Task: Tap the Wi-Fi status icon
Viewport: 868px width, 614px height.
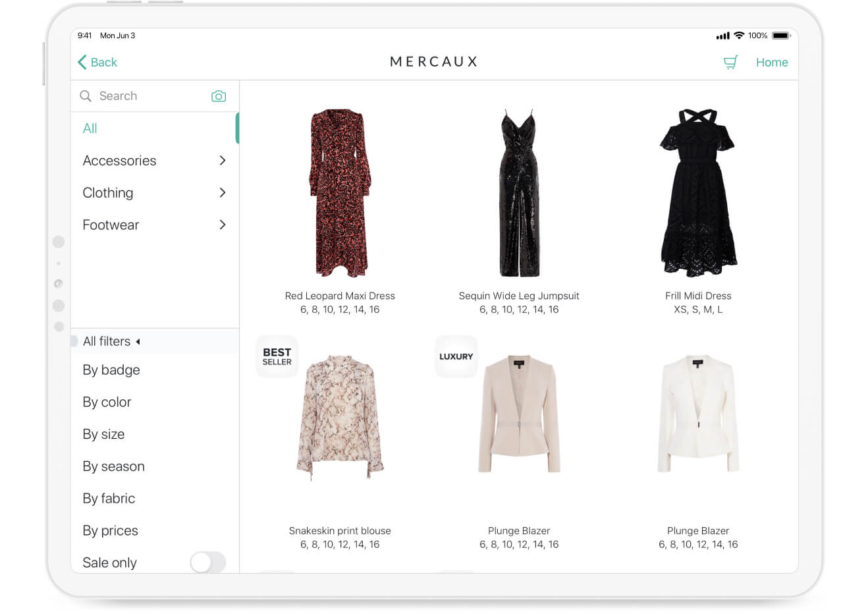Action: (x=739, y=36)
